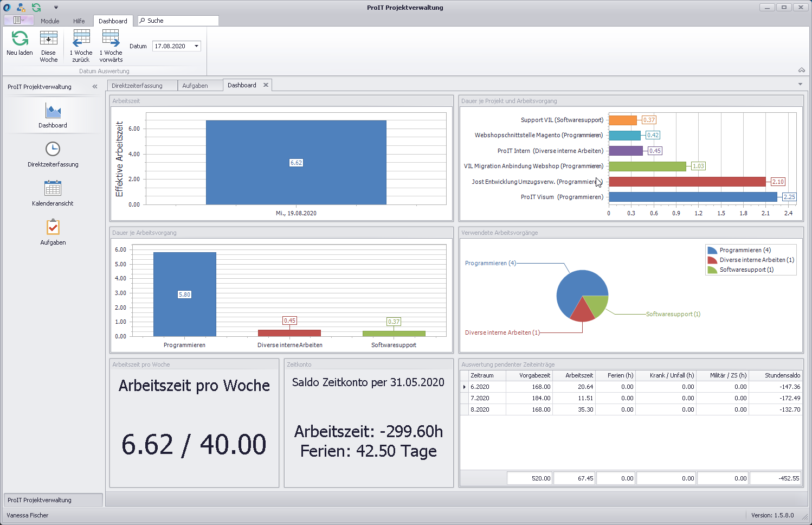Open Aufgaben clipboard icon in sidebar
812x525 pixels.
click(x=53, y=227)
